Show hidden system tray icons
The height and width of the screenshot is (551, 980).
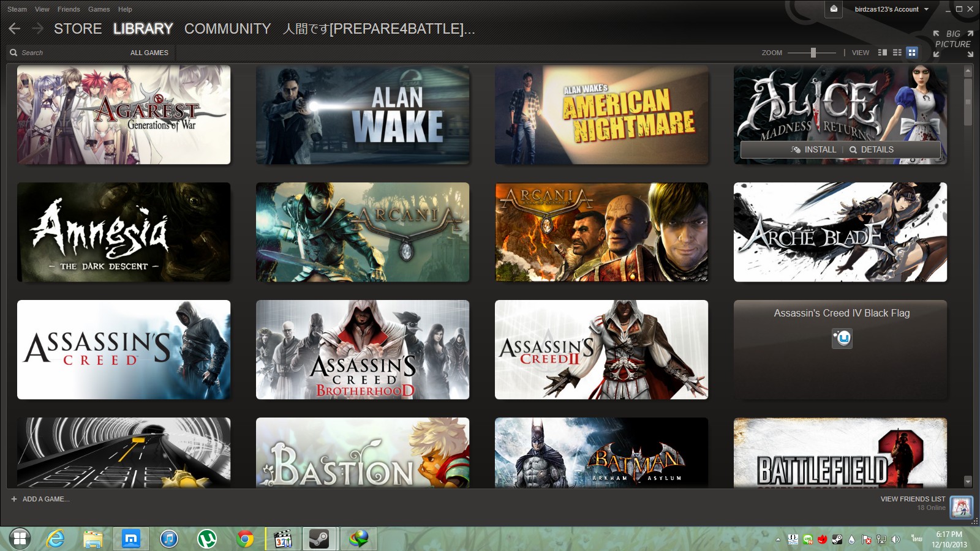[778, 539]
